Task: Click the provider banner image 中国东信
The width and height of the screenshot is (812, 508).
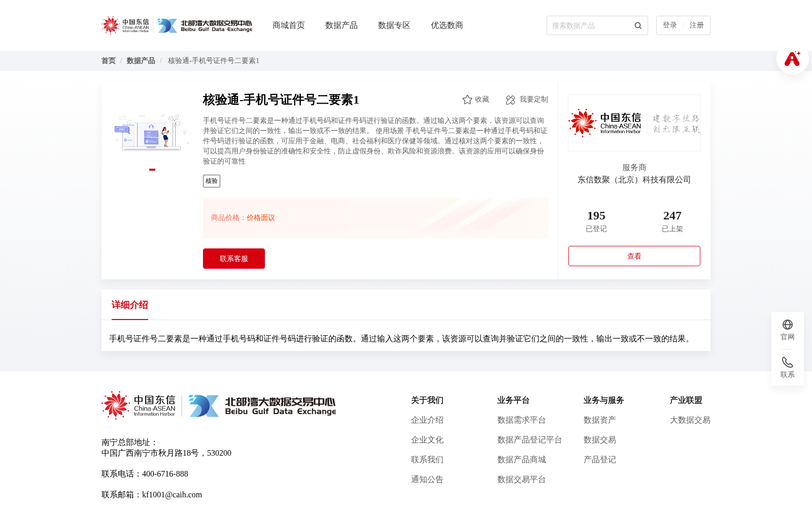Action: 634,123
